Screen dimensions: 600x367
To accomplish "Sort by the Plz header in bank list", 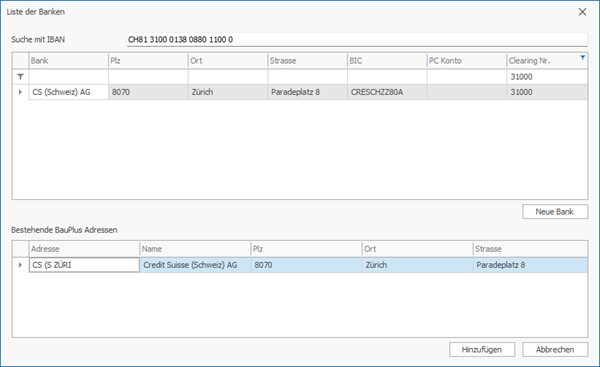I will click(148, 61).
